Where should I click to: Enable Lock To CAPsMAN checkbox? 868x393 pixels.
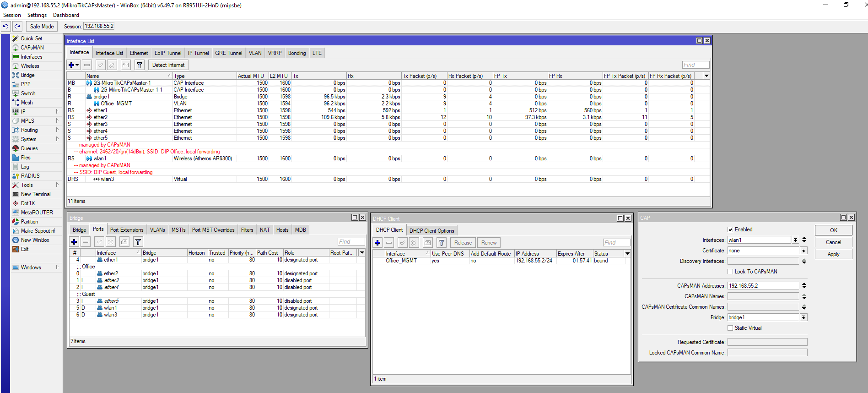click(730, 272)
